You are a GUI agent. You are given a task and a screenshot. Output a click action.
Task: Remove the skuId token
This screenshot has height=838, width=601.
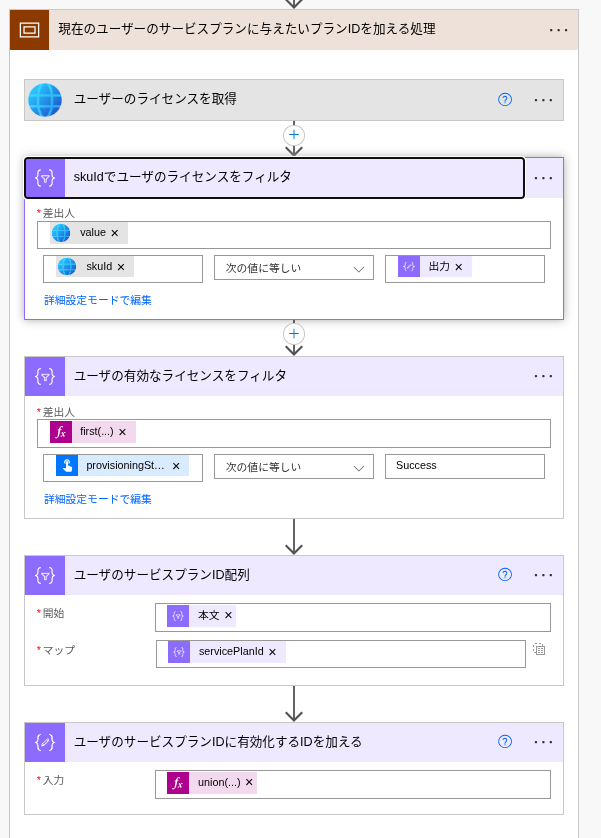click(121, 267)
